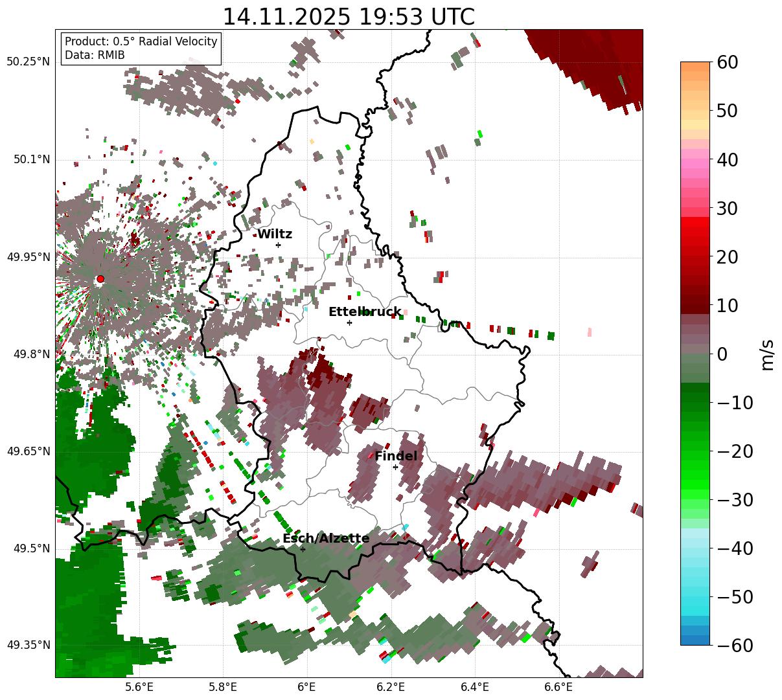This screenshot has width=782, height=700.
Task: Click the Data: RMIB text
Action: click(x=95, y=56)
